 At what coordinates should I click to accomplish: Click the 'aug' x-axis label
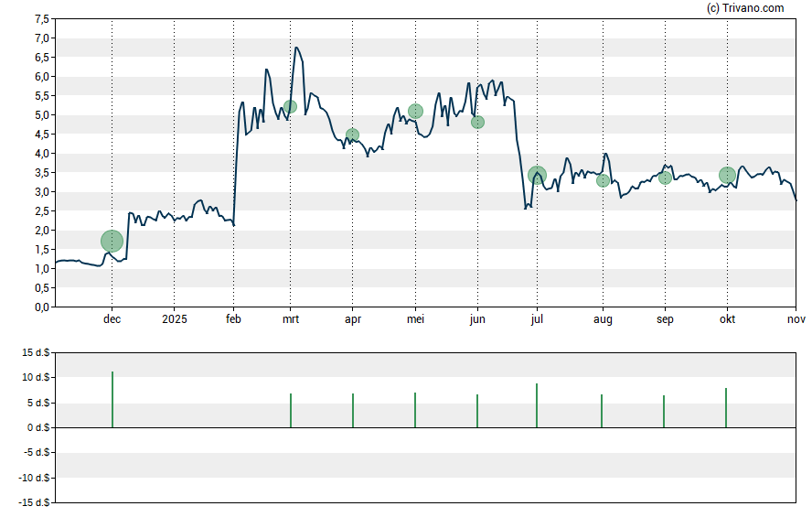tap(603, 319)
